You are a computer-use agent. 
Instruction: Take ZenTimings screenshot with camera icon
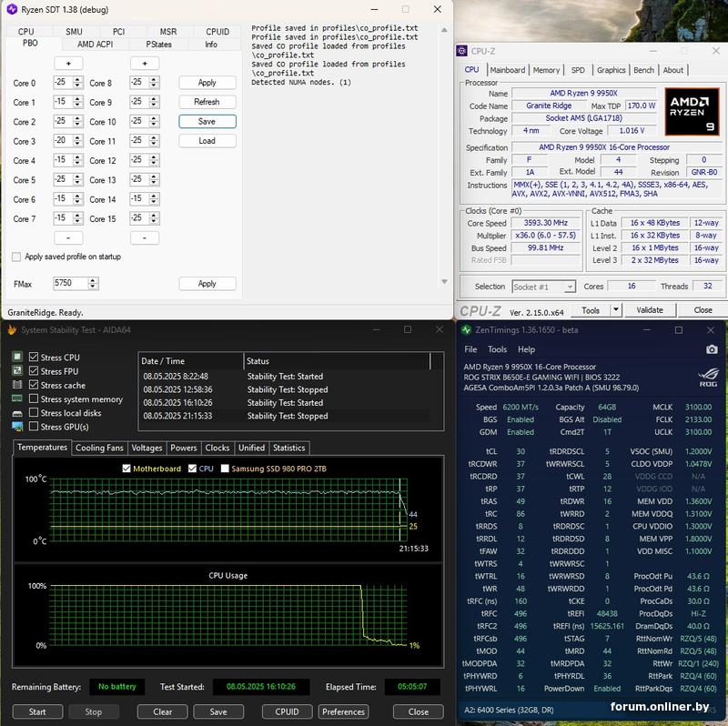point(712,349)
